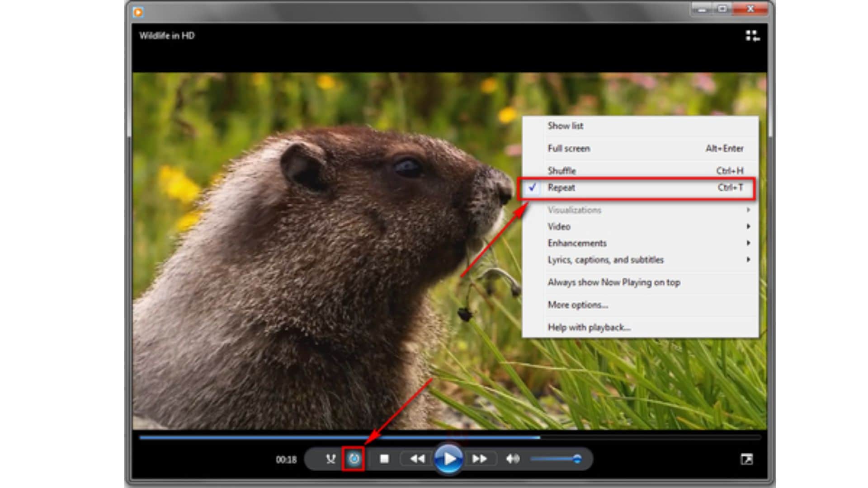Minimize the media player window
868x488 pixels.
(x=702, y=9)
